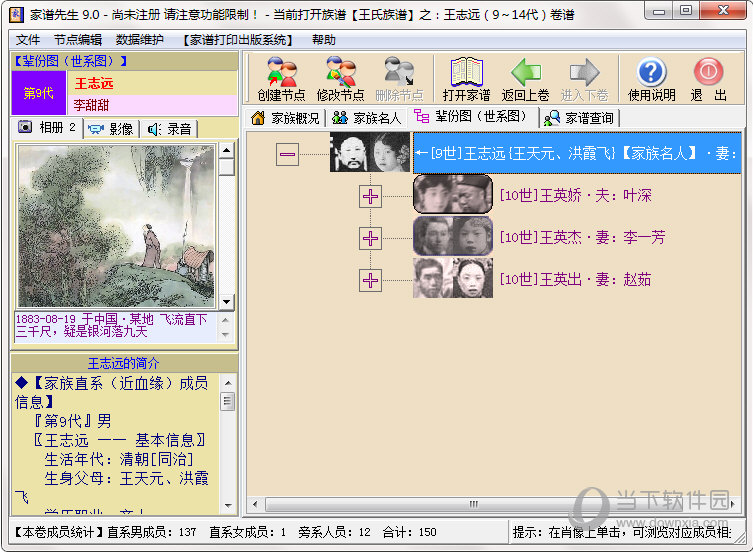Click the green 返回上卷 arrow
This screenshot has width=753, height=552.
click(x=525, y=79)
